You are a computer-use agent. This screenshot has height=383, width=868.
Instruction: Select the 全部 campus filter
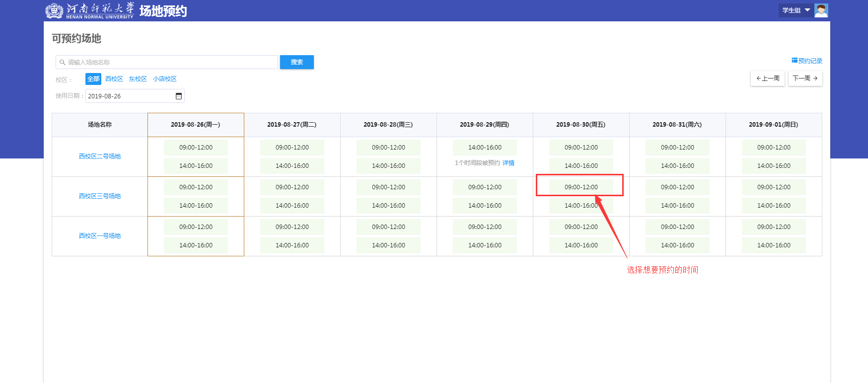pos(93,79)
